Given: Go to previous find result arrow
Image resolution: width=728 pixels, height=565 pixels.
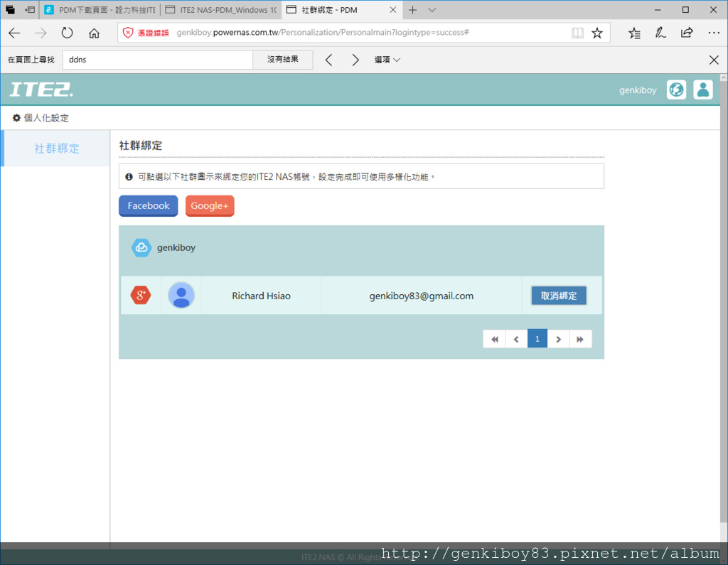Looking at the screenshot, I should (x=328, y=60).
